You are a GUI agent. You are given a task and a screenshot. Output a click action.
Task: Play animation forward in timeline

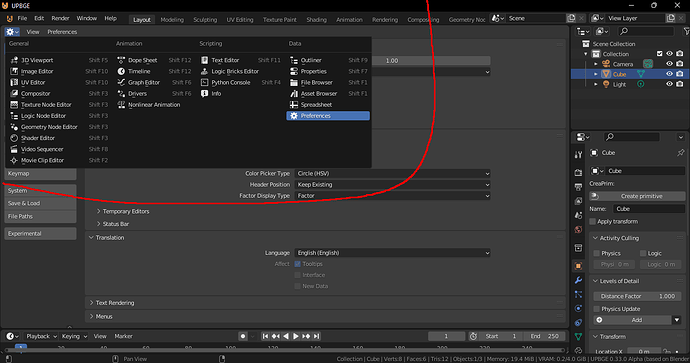(296, 336)
